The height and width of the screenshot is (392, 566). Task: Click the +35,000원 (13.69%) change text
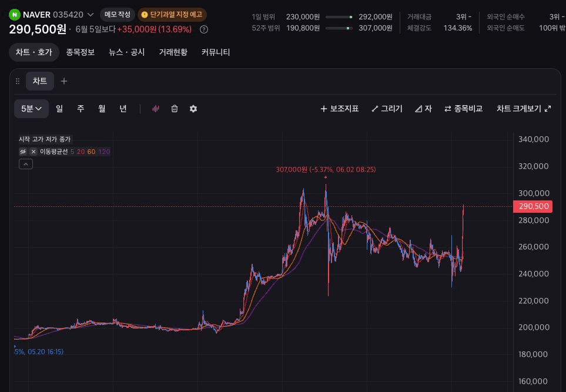coord(155,29)
